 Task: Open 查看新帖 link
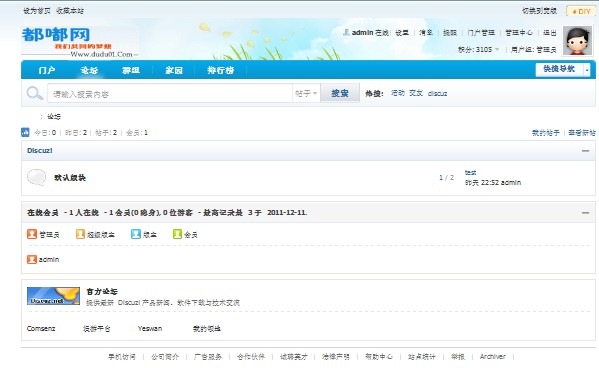(x=582, y=133)
